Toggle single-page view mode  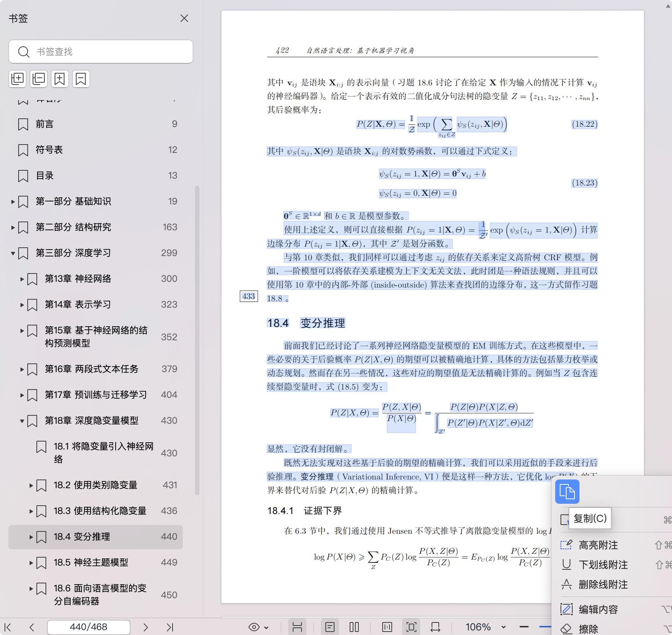click(x=330, y=627)
